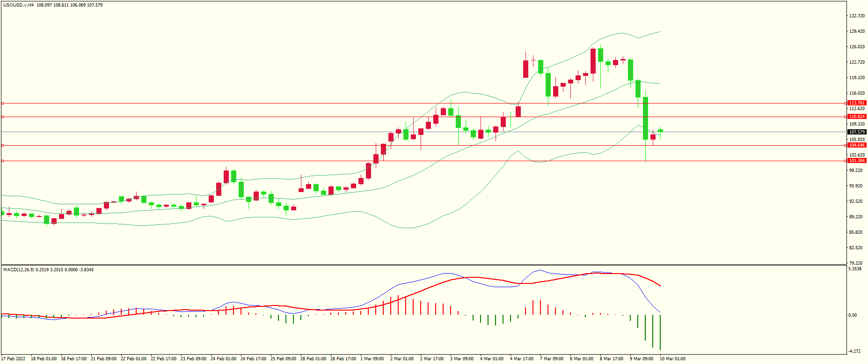This screenshot has width=868, height=364.
Task: Click the MACD scale -4.272 value
Action: [x=854, y=351]
